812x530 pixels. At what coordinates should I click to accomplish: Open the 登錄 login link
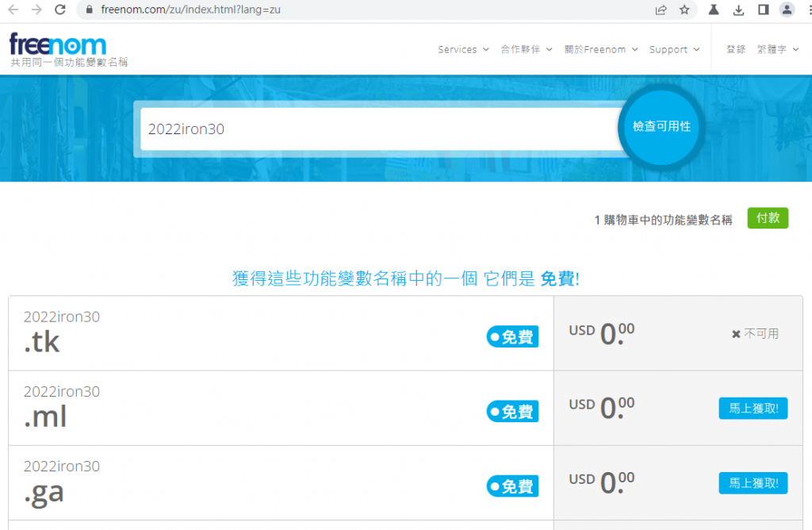tap(735, 49)
